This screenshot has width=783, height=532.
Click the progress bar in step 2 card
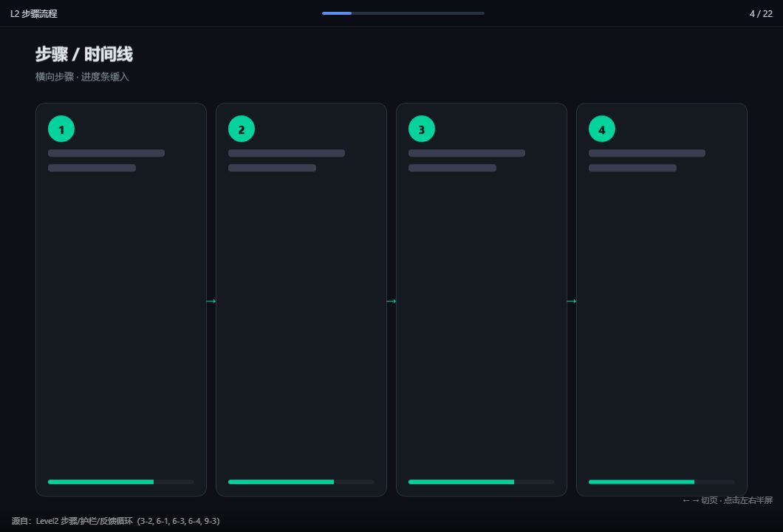coord(301,482)
